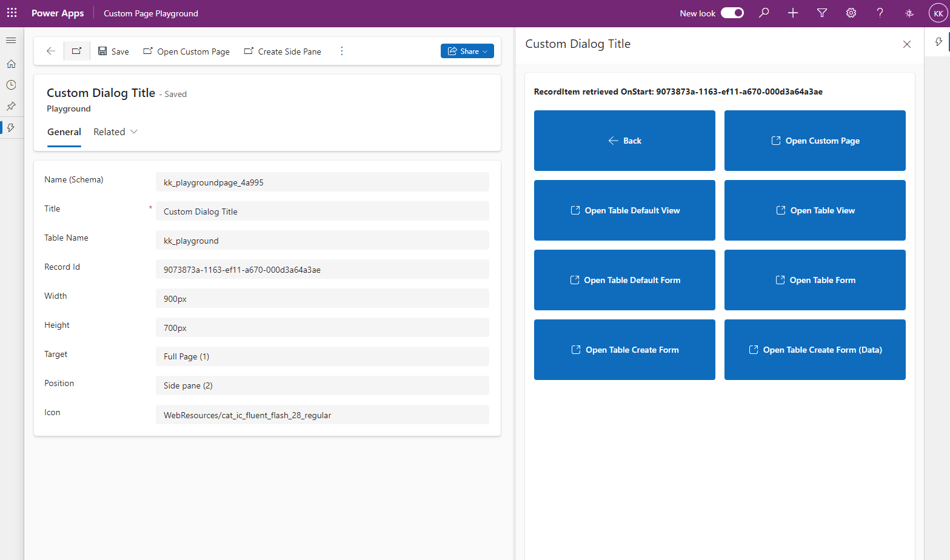Open the search icon in the header
The width and height of the screenshot is (950, 560).
pos(763,13)
